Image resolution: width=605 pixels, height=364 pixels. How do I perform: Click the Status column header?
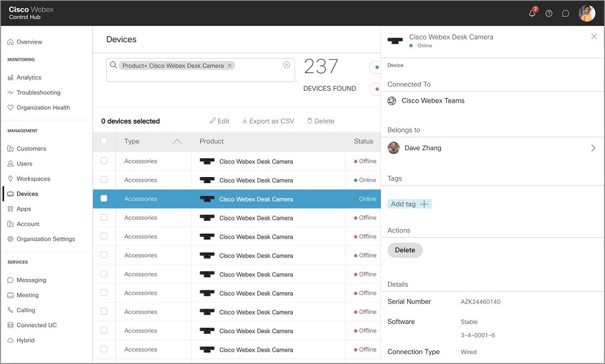coord(364,142)
